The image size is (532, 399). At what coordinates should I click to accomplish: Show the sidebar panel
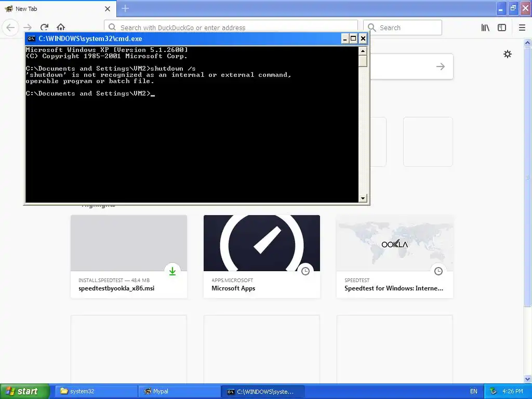(502, 28)
